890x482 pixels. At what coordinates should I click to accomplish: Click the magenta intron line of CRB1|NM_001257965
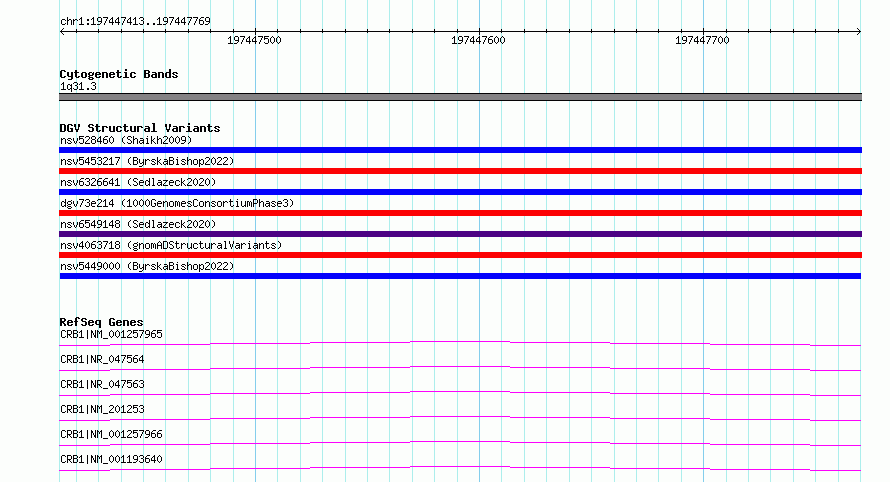tap(460, 343)
